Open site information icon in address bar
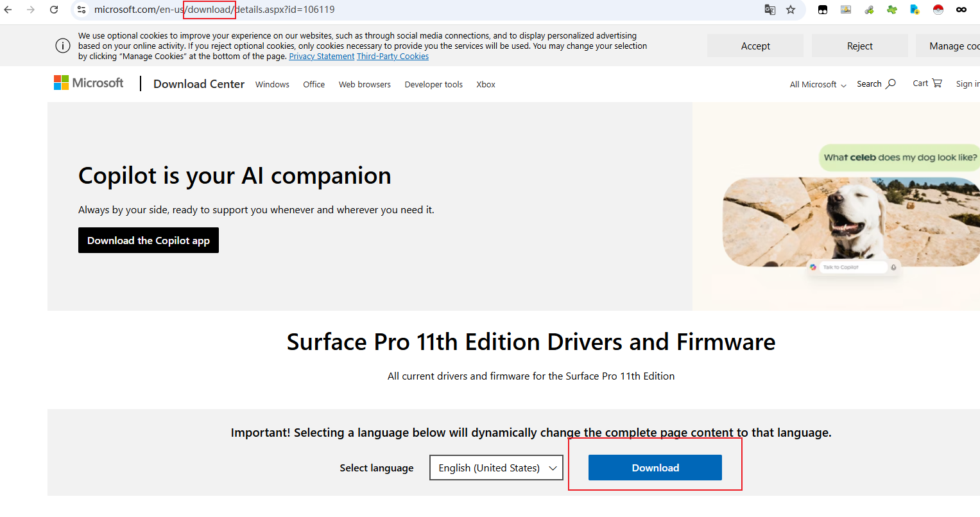The height and width of the screenshot is (517, 980). (82, 10)
